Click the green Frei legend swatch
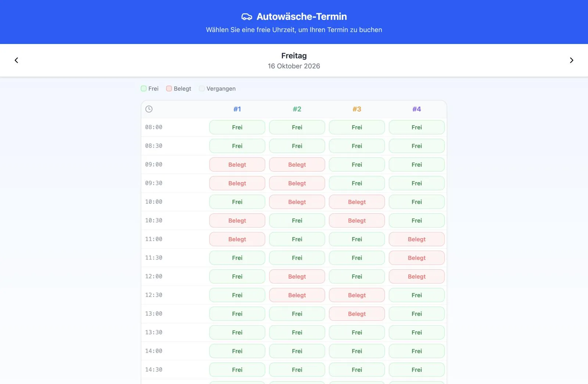The height and width of the screenshot is (384, 588). (x=144, y=88)
